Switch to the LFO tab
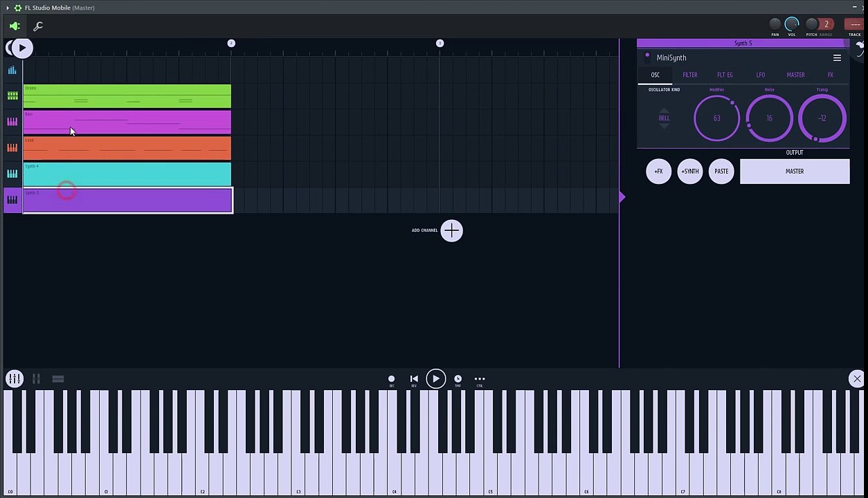 (x=761, y=75)
